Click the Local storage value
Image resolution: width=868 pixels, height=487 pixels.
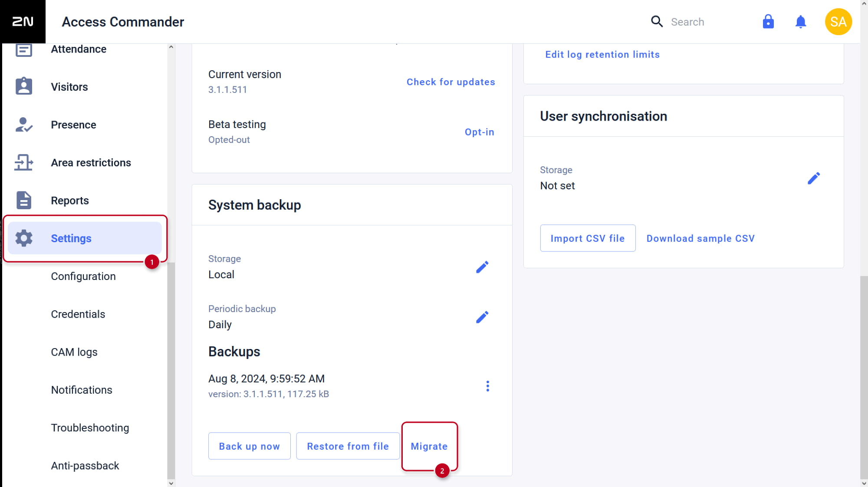click(x=221, y=274)
